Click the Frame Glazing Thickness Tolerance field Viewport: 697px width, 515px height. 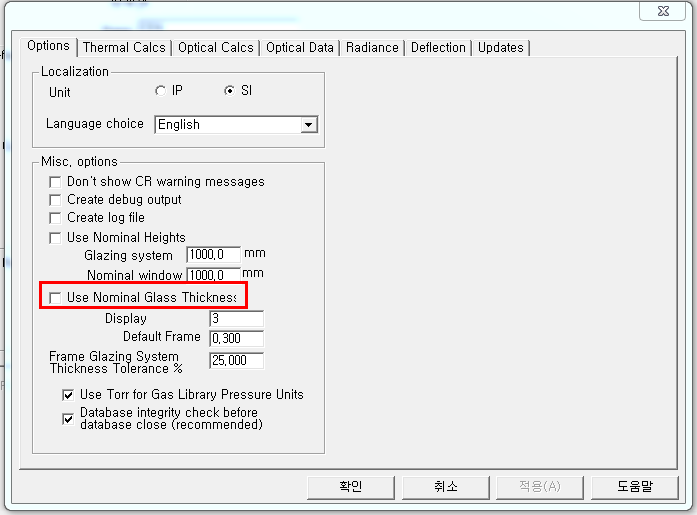point(236,361)
